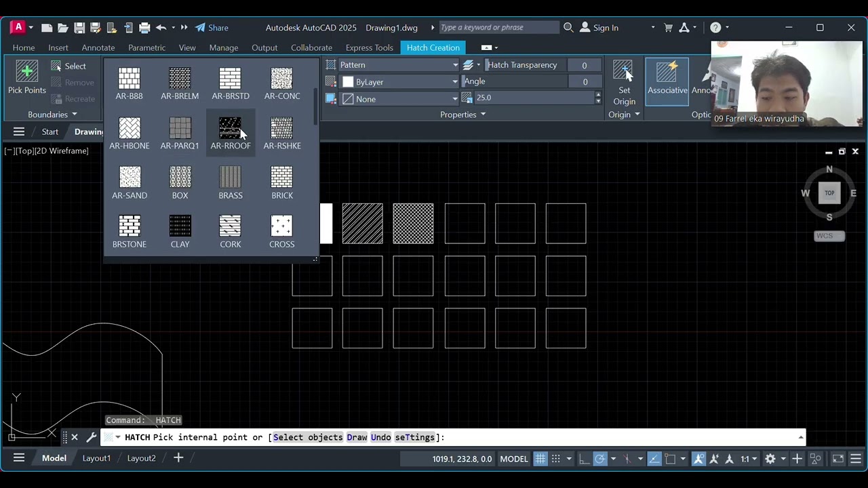The width and height of the screenshot is (868, 488).
Task: Click the New file icon
Action: click(47, 28)
